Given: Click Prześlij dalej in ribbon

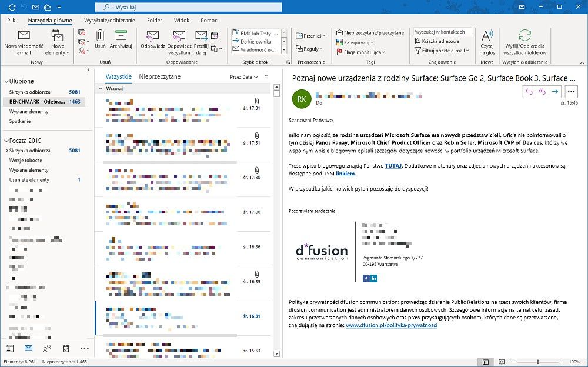Looking at the screenshot, I should tap(201, 43).
